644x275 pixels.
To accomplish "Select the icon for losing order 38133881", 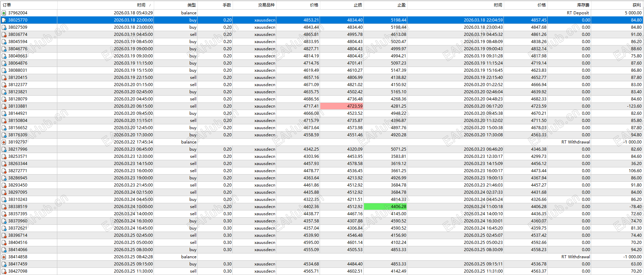I will [4, 106].
